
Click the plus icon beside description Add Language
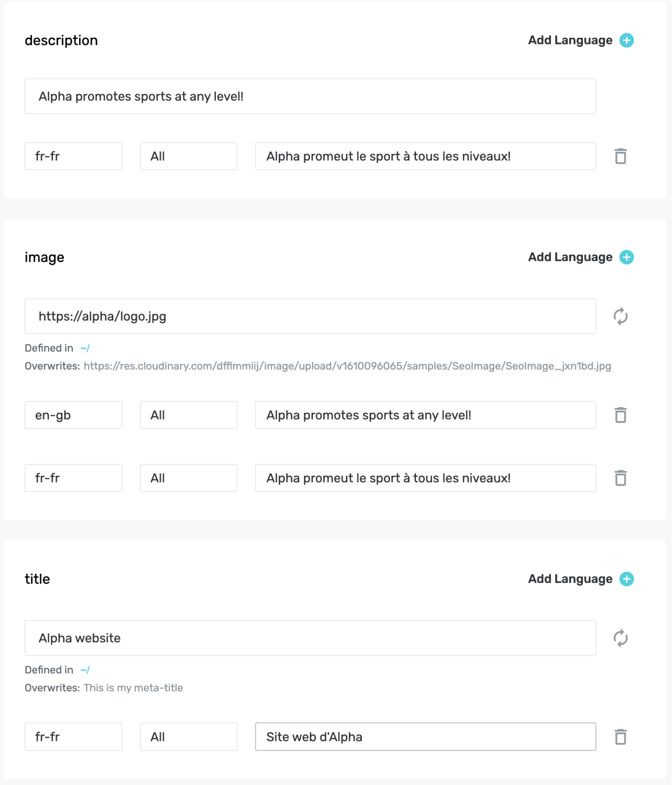[626, 40]
